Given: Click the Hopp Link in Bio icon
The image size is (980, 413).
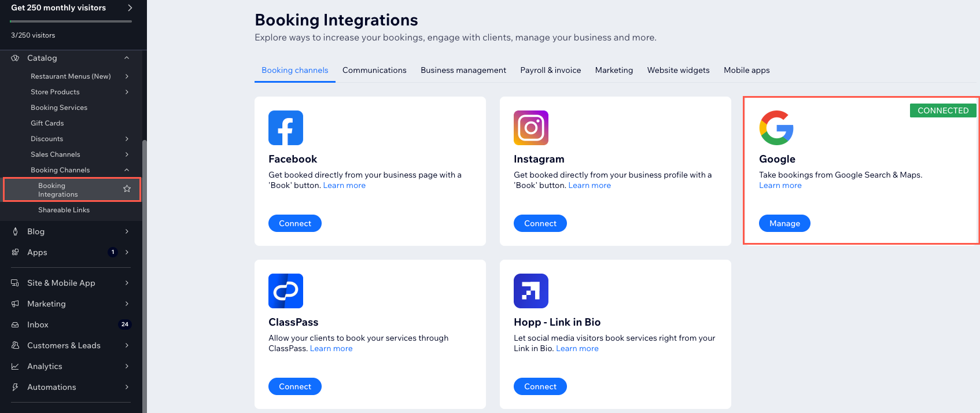Looking at the screenshot, I should coord(531,291).
